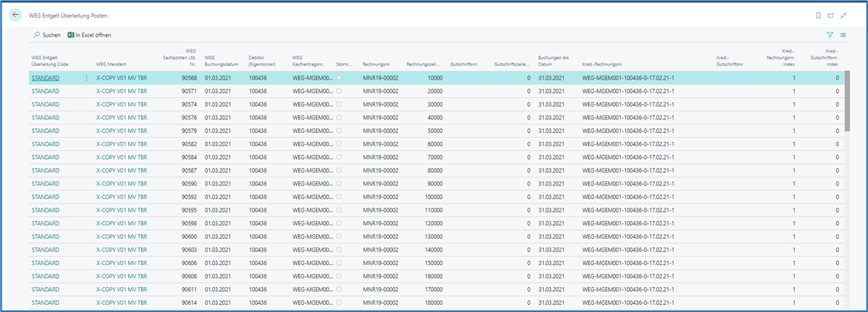The height and width of the screenshot is (312, 868).
Task: Click the Rechnungszeile value 50000
Action: point(435,131)
